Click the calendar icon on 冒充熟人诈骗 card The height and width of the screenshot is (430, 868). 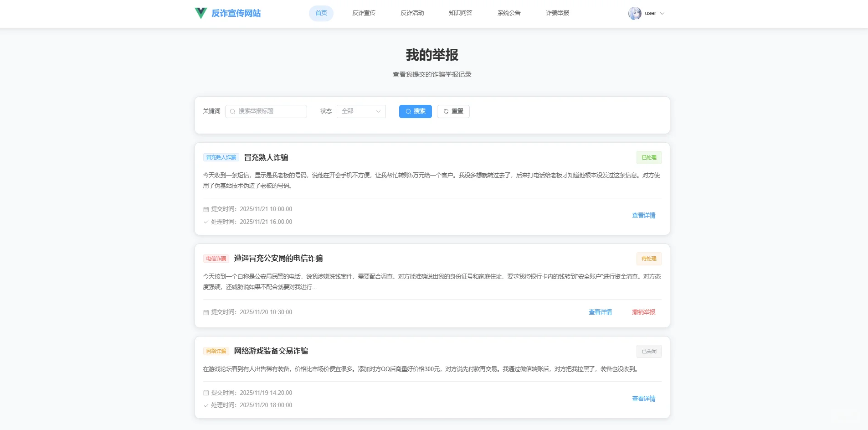tap(205, 209)
